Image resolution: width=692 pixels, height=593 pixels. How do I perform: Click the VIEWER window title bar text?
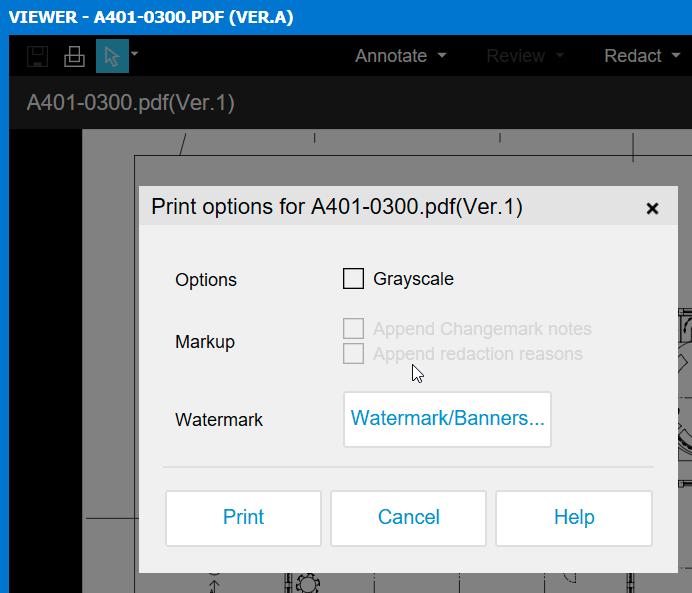point(151,17)
